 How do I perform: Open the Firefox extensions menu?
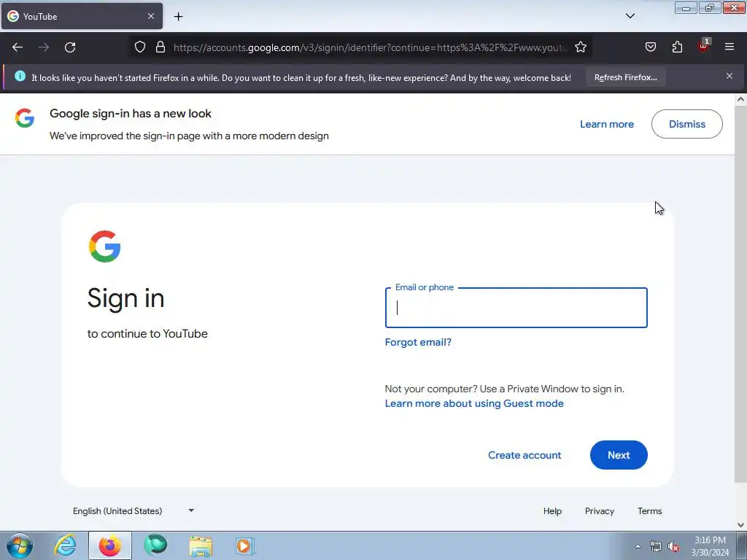click(x=677, y=47)
